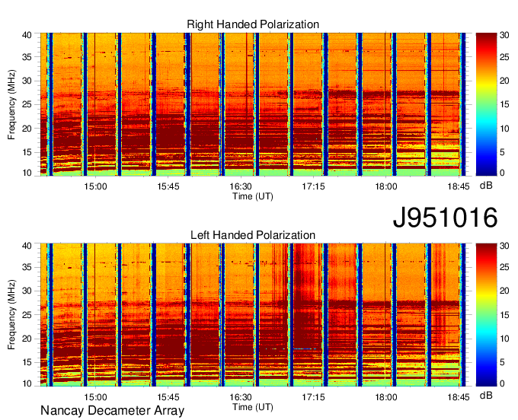Click the 15:00 tick label on top plot
The image size is (518, 420).
95,186
